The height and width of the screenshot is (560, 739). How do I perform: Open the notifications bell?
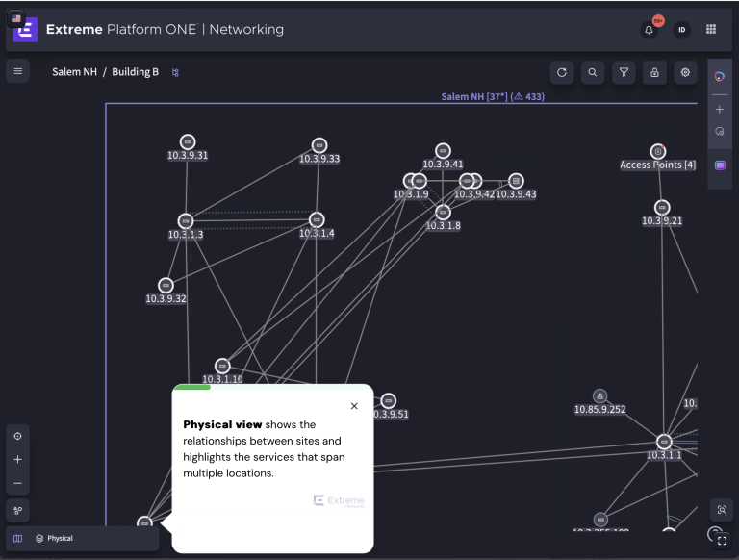(649, 30)
